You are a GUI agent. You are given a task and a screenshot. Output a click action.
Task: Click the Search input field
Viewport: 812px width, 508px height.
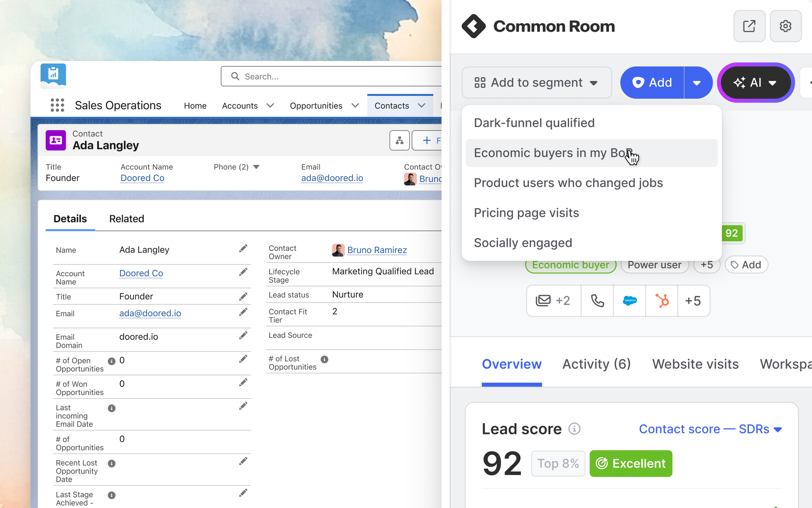[x=331, y=76]
